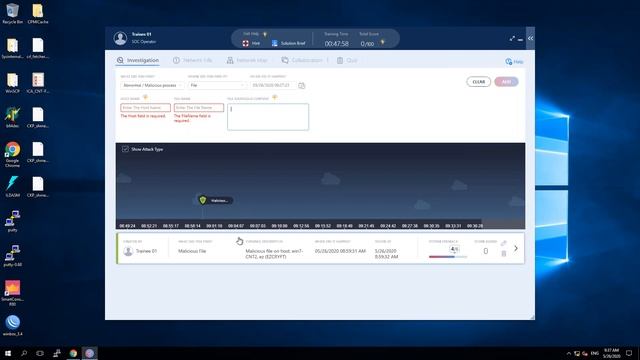Select the Google Chrome desktop shortcut
640x360 pixels.
pos(12,154)
